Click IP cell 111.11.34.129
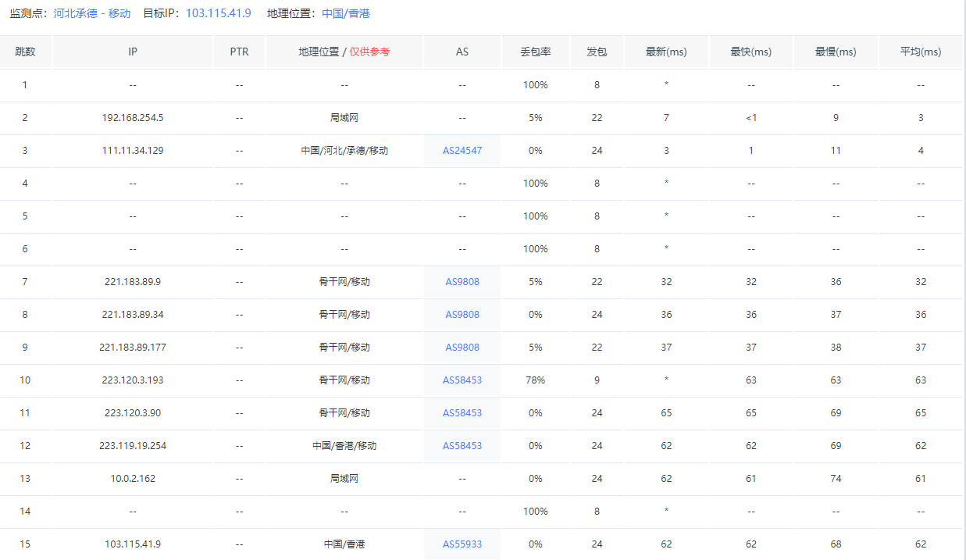This screenshot has width=966, height=560. click(133, 151)
